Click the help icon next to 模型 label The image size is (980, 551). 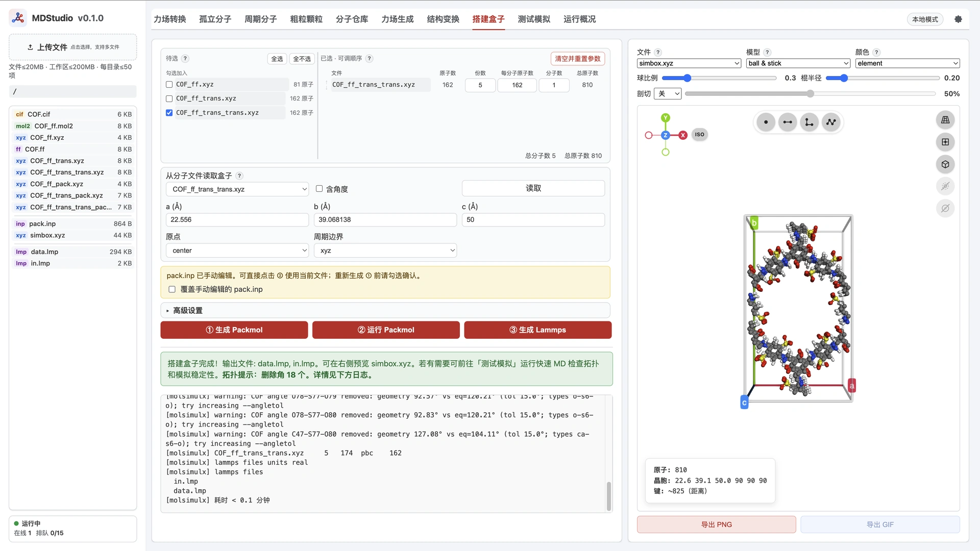[768, 53]
